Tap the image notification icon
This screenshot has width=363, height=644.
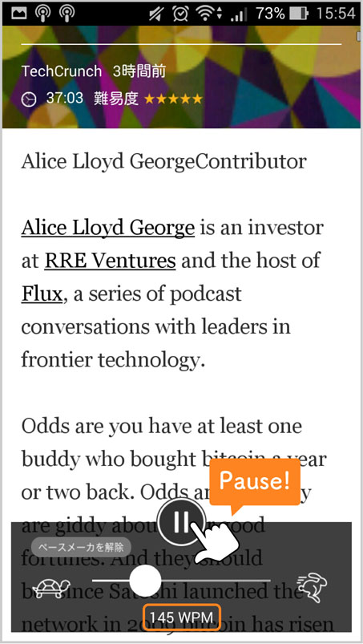pos(19,13)
